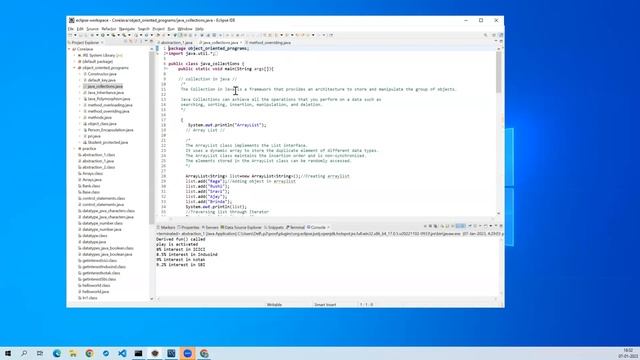This screenshot has width=640, height=360.
Task: Open the New toolbar dropdown arrow
Action: tap(75, 35)
